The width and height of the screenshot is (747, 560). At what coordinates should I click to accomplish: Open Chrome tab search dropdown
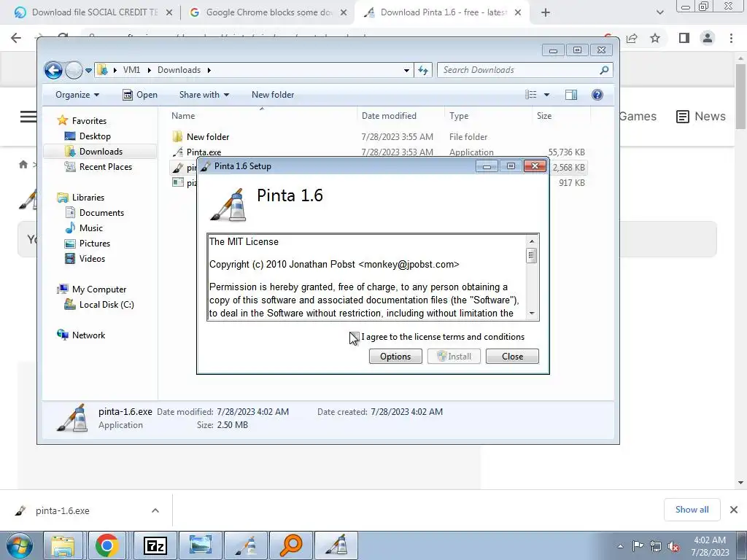click(659, 13)
